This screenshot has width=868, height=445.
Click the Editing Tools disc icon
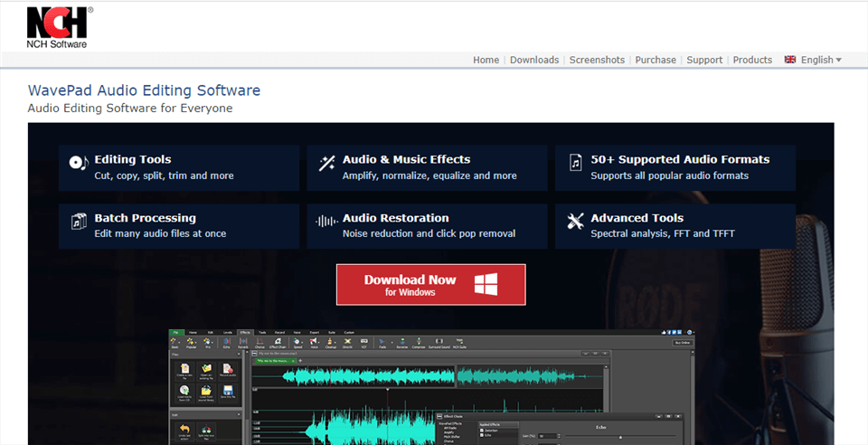click(x=78, y=163)
